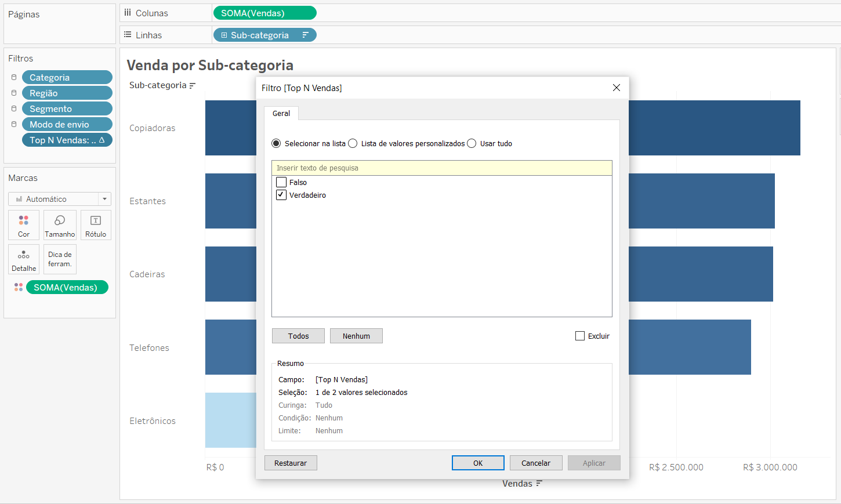Select SOMA(Vendas) pill on Marcas card
The width and height of the screenshot is (841, 504).
tap(67, 287)
